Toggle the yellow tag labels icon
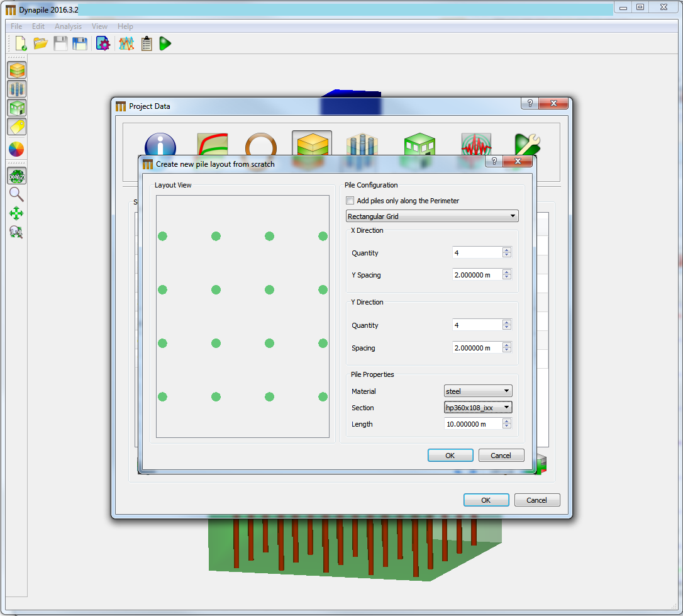 tap(17, 126)
